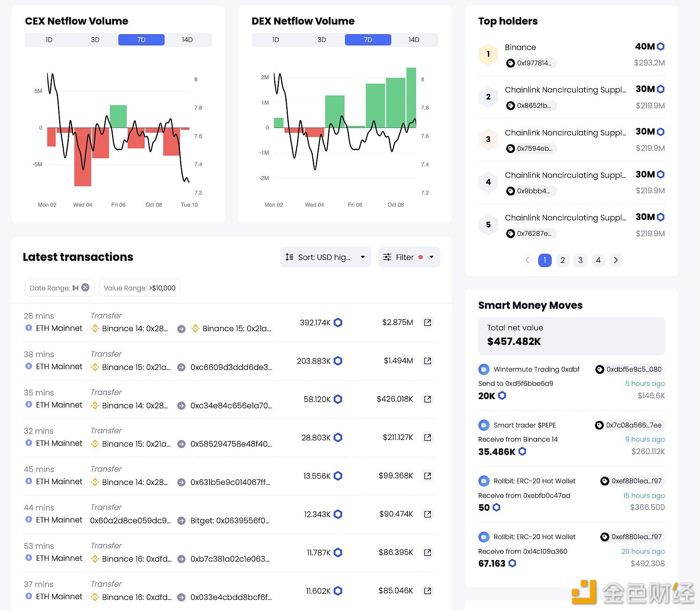Click the large green DEX netflow bar at Oct 08
700x610 pixels.
[396, 102]
